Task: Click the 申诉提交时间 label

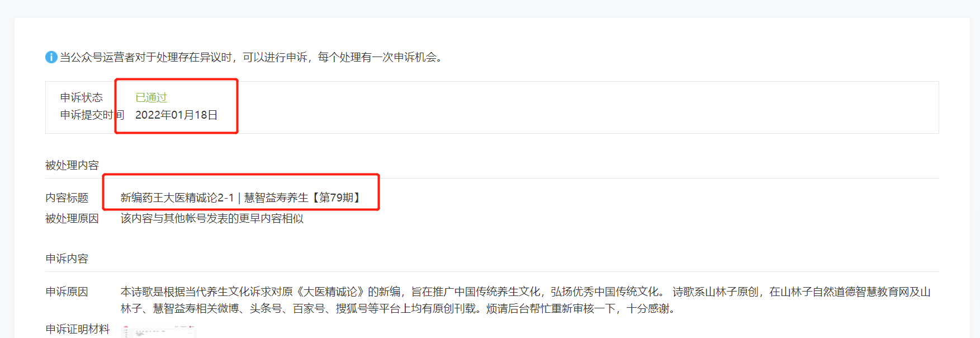Action: (92, 115)
